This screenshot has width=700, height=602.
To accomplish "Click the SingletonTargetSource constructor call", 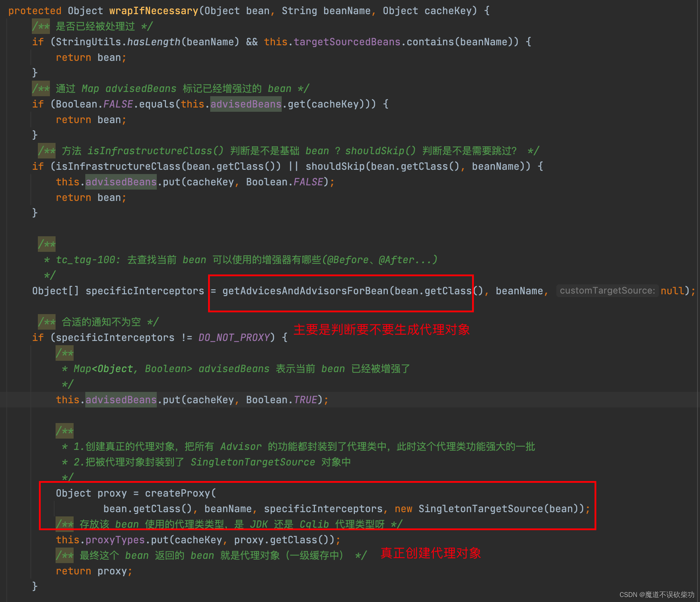I will point(480,509).
